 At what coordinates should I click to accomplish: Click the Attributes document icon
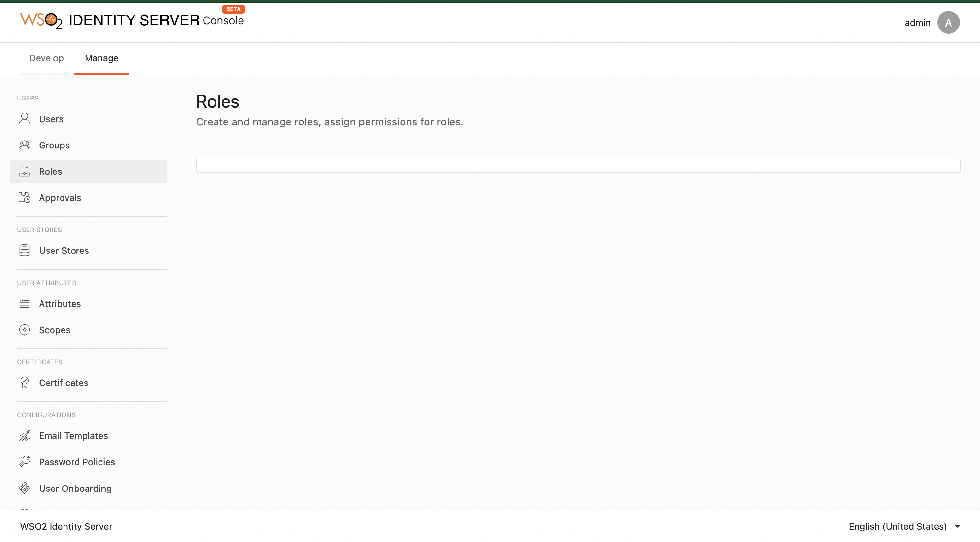[24, 303]
